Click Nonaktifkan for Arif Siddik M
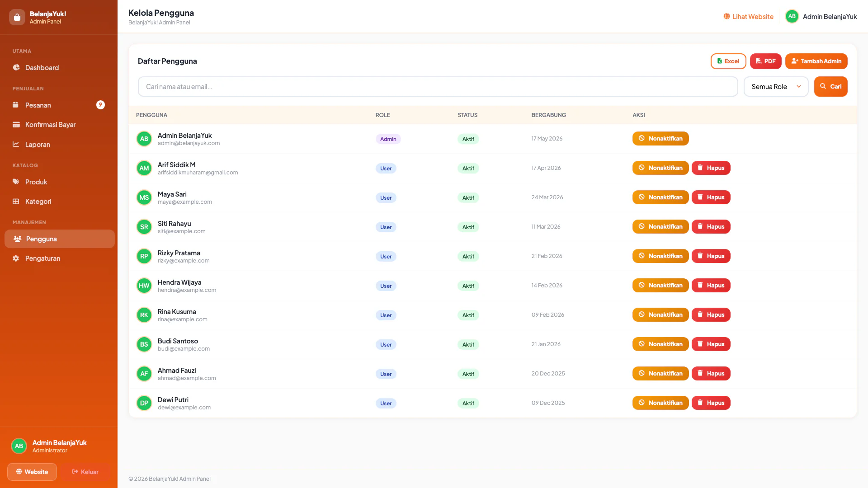This screenshot has height=488, width=868. [660, 168]
